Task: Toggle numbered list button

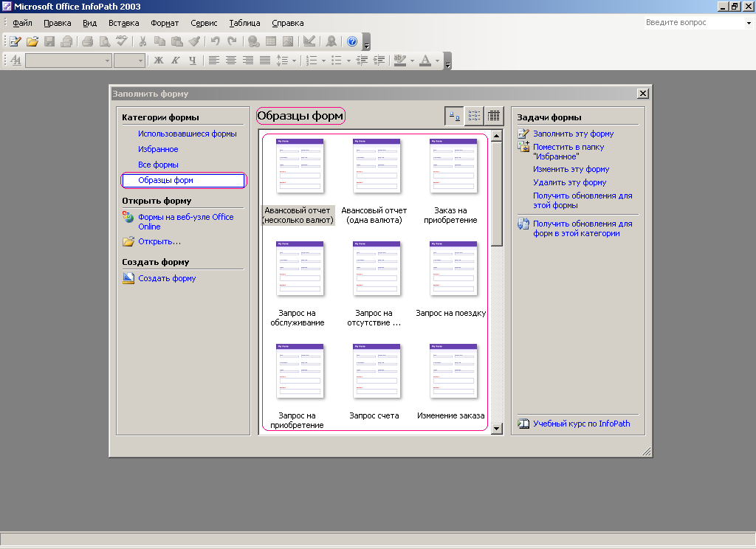Action: click(312, 61)
